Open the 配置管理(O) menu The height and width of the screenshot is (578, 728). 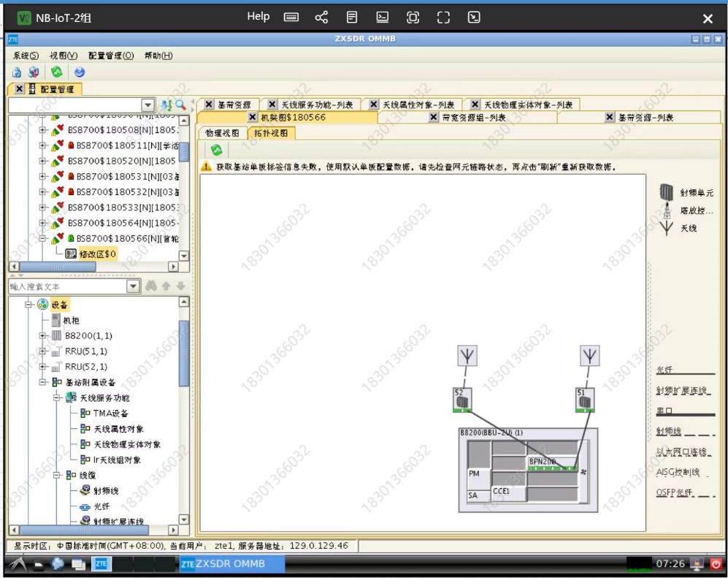(111, 56)
